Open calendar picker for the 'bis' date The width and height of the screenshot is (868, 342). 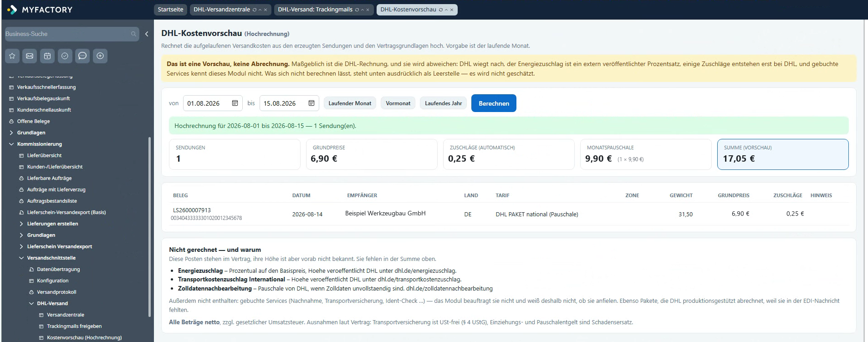tap(311, 103)
